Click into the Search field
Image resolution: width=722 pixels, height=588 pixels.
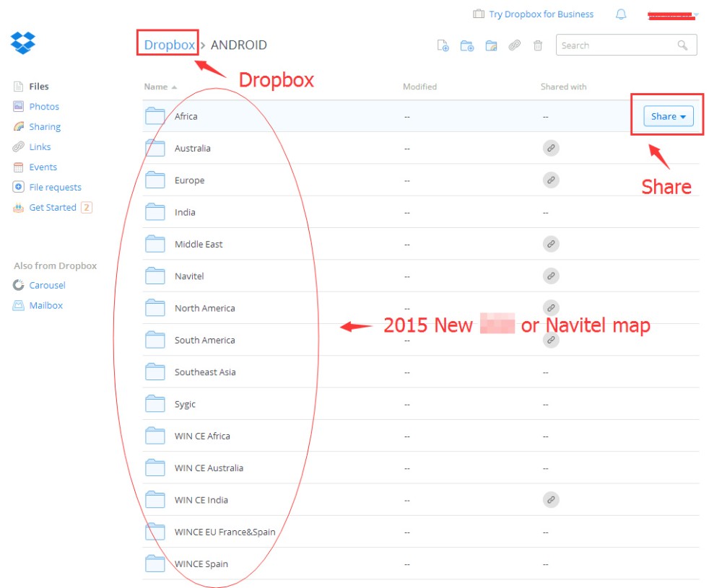pyautogui.click(x=617, y=45)
